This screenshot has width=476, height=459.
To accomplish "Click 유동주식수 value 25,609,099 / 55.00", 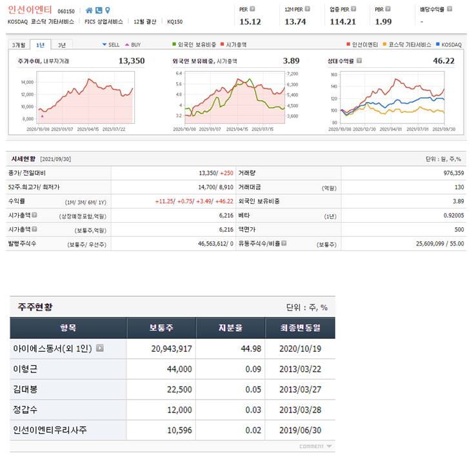I will click(x=440, y=243).
